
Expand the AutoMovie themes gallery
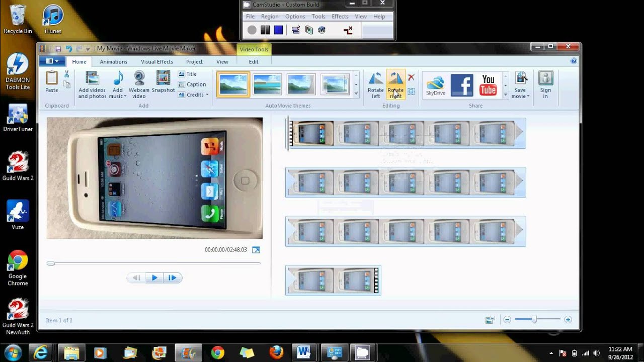coord(356,94)
